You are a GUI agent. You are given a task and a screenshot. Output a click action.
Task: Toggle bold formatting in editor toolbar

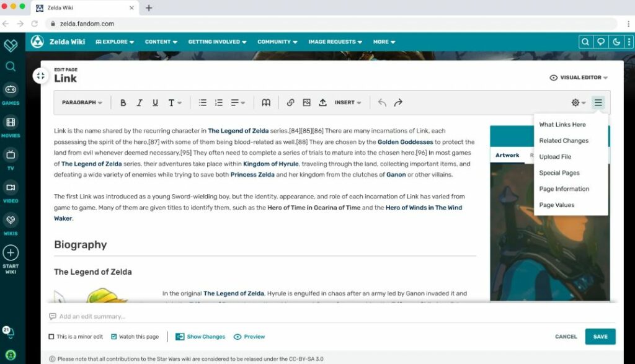123,103
